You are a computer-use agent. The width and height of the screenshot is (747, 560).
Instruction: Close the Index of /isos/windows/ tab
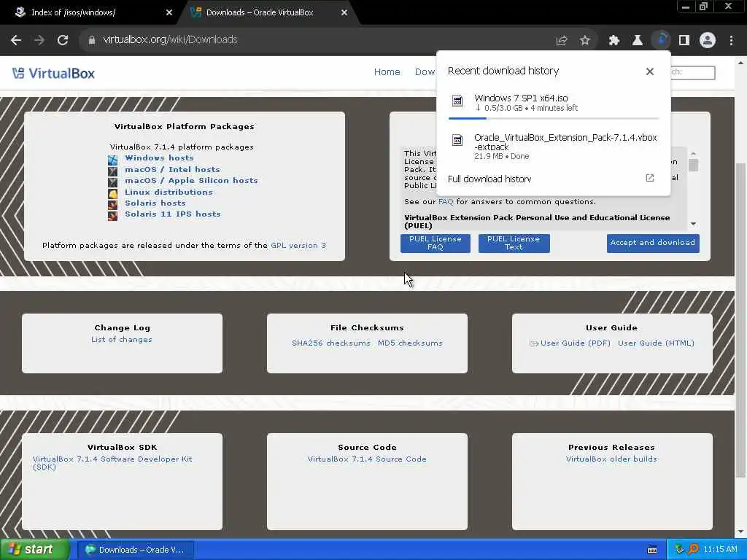click(x=169, y=13)
